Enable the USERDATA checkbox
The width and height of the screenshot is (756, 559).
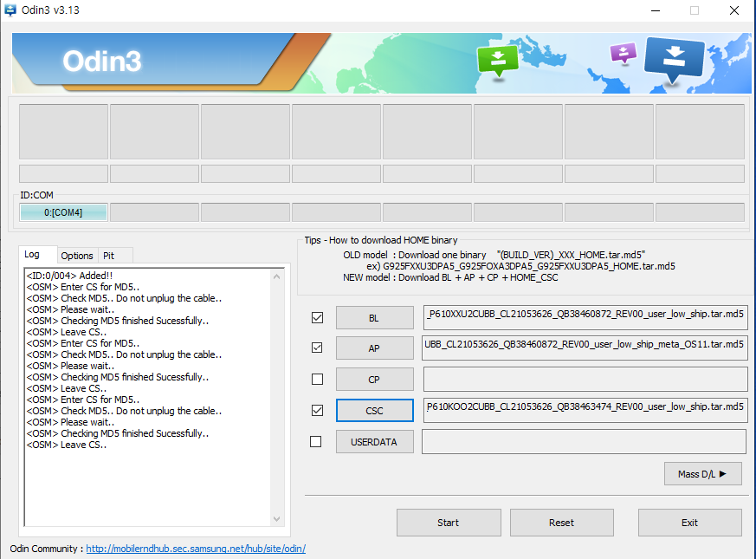click(x=316, y=442)
